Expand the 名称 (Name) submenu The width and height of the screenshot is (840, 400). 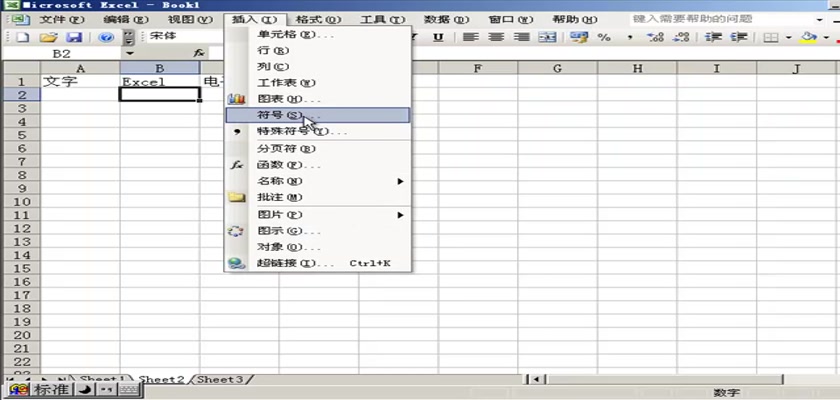point(318,181)
